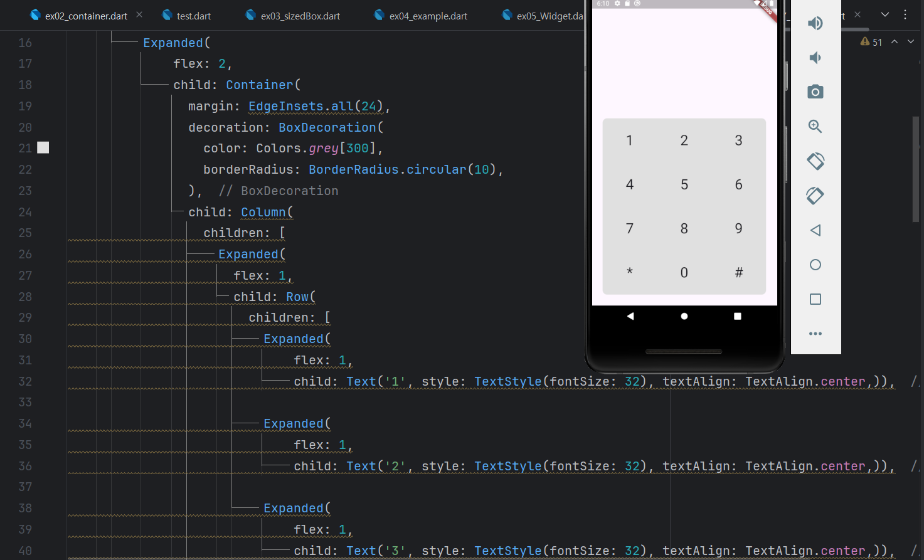Close ex02_container.dart tab
This screenshot has width=924, height=560.
click(139, 14)
